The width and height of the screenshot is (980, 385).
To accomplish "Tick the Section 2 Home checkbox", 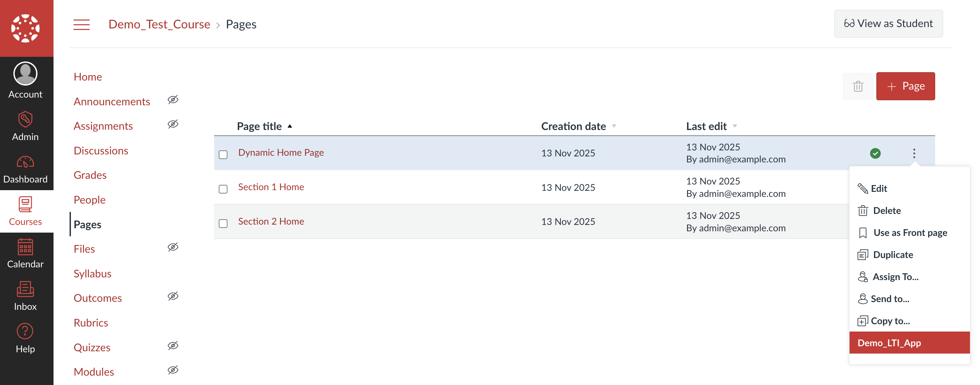I will pos(223,223).
